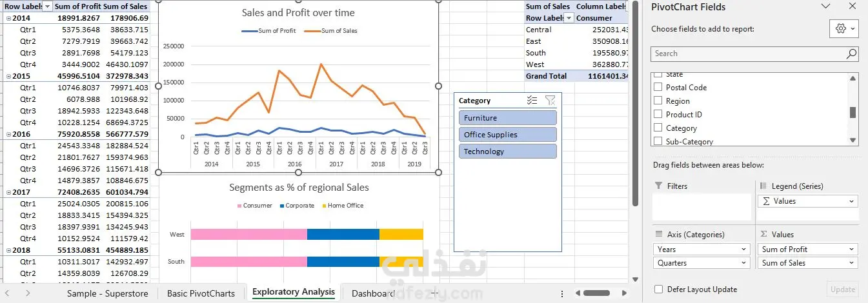This screenshot has height=303, width=868.
Task: Open the Sum of Profit value dropdown
Action: pos(852,249)
